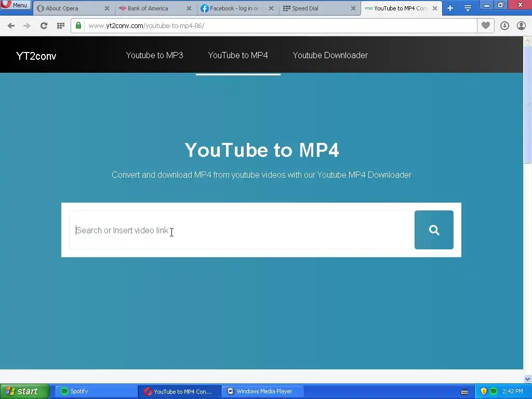Close the YouTube to MP4 tab
The height and width of the screenshot is (399, 532).
(x=435, y=8)
